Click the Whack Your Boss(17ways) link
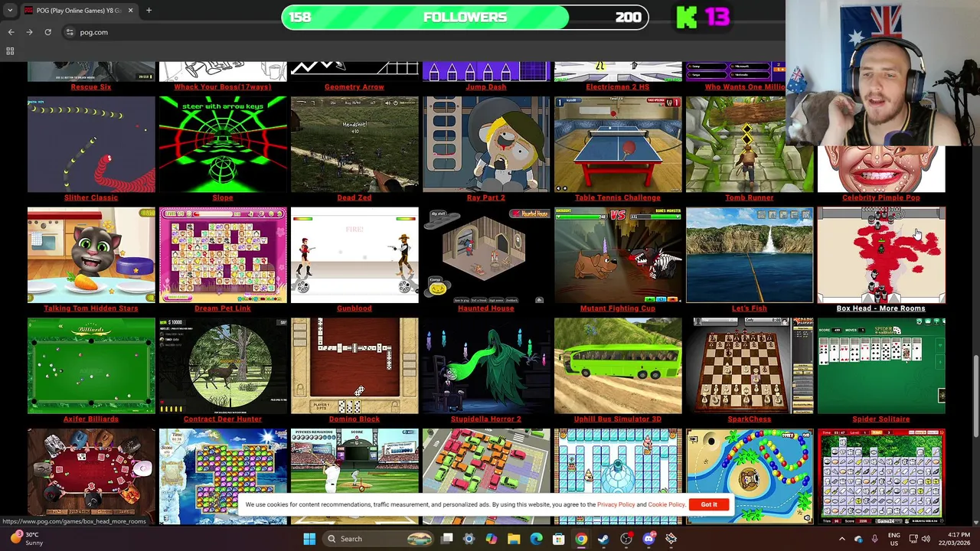980x551 pixels. (x=223, y=86)
